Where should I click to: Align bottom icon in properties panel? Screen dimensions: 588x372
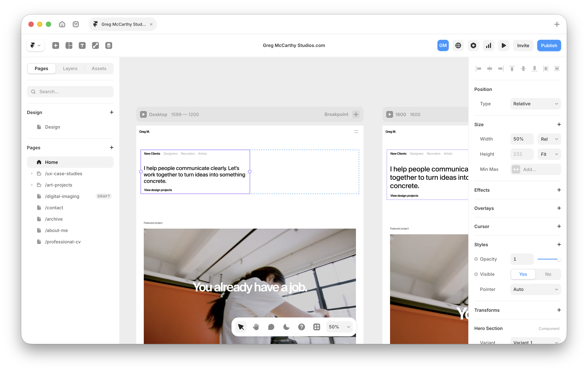[x=535, y=69]
